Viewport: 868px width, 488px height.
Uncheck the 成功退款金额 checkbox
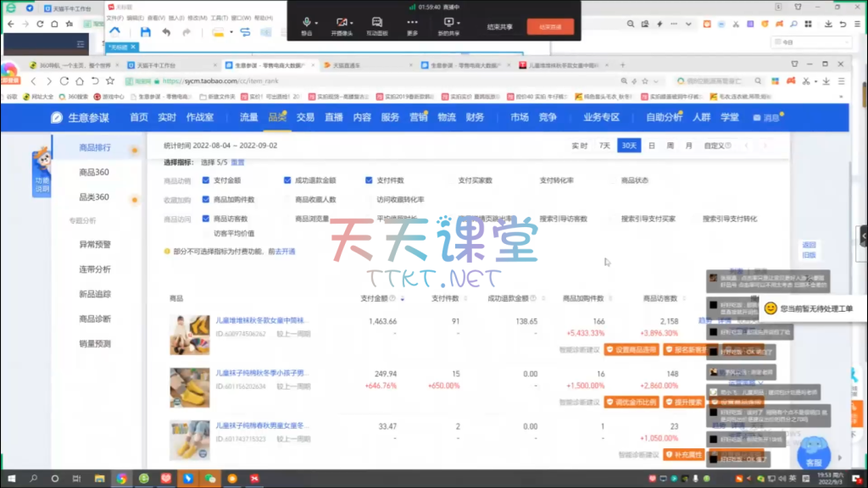[288, 180]
